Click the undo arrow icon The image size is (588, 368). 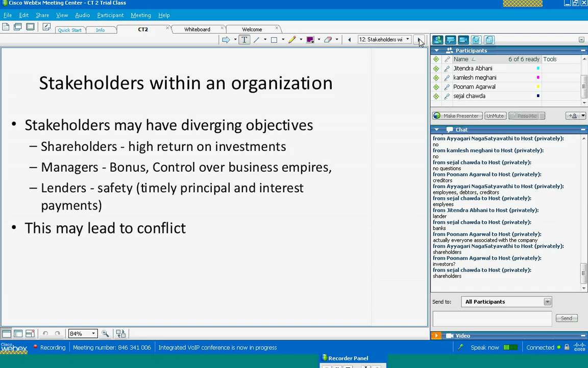click(x=45, y=333)
